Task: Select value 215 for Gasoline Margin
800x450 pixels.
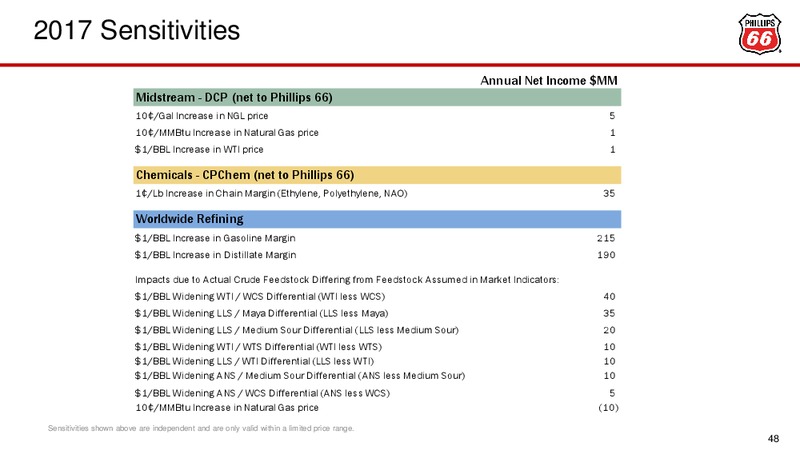Action: coord(606,238)
